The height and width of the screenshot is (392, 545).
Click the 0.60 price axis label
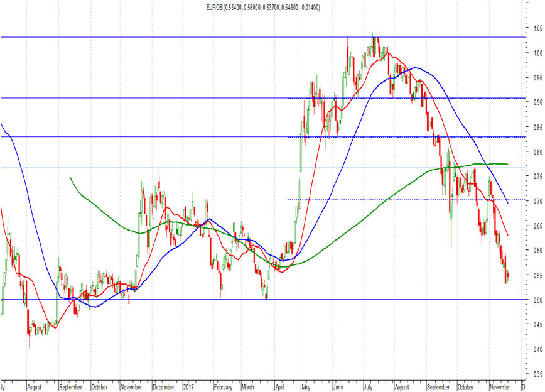point(538,250)
